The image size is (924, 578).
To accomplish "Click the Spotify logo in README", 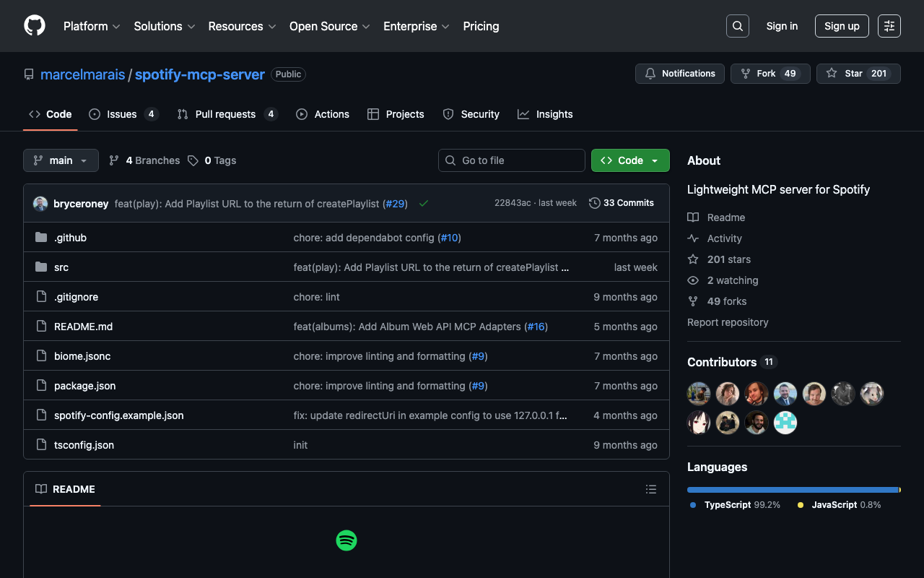I will [346, 540].
